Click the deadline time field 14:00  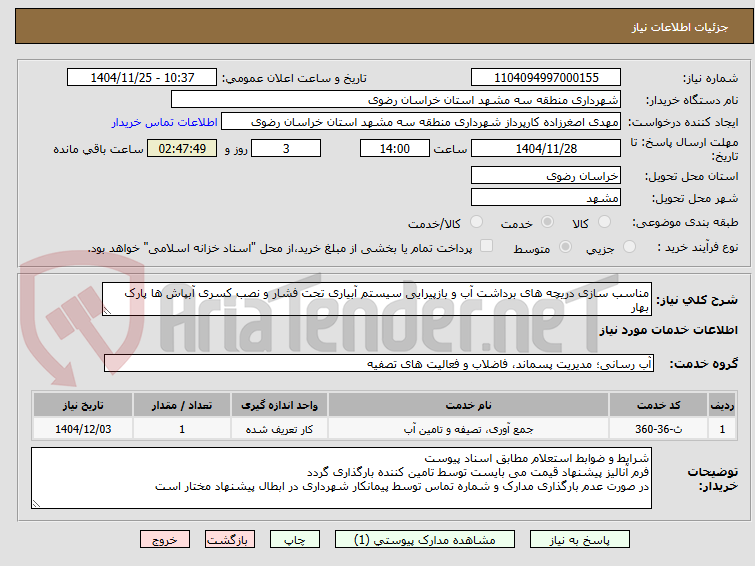pos(395,148)
